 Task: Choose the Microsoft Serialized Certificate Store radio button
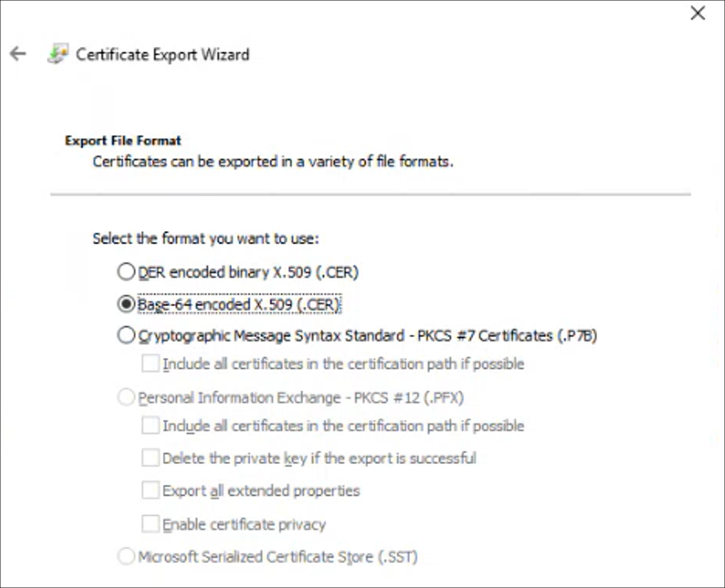pos(126,557)
